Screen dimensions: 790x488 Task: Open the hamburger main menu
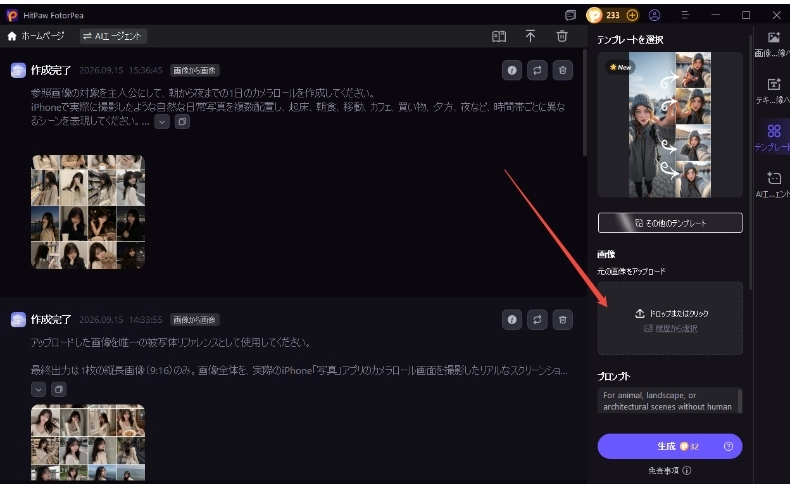click(685, 15)
